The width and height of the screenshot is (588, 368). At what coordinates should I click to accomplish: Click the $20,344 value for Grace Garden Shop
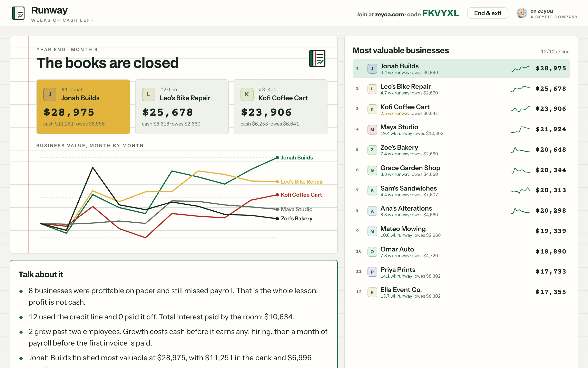(x=551, y=170)
